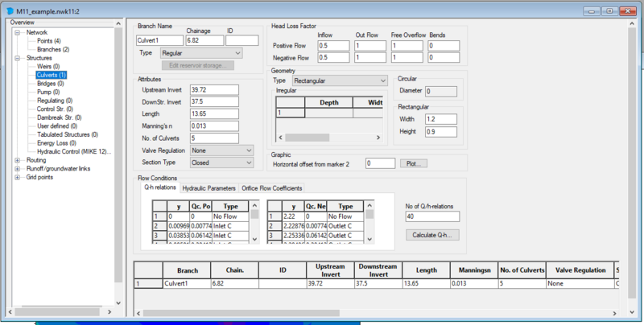
Task: Click the Horizontal offset from marker 2 field
Action: tap(380, 163)
